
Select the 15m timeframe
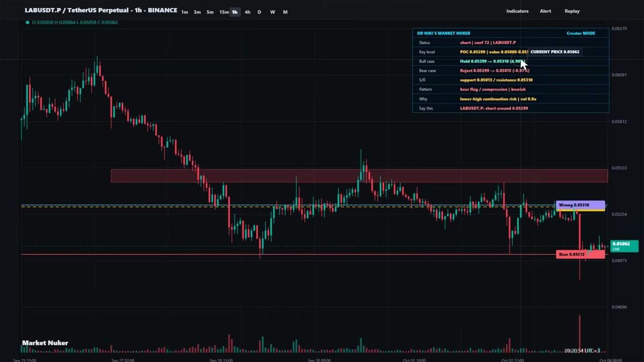pos(224,12)
